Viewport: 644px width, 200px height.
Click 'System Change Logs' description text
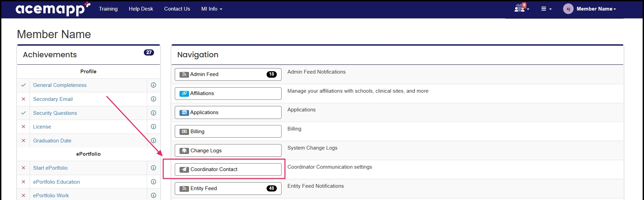(312, 148)
